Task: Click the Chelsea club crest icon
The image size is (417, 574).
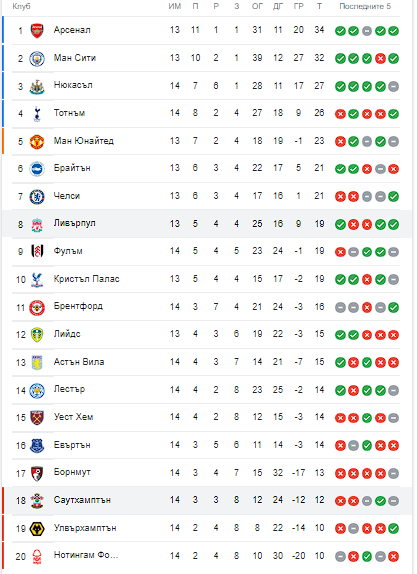Action: (x=37, y=197)
